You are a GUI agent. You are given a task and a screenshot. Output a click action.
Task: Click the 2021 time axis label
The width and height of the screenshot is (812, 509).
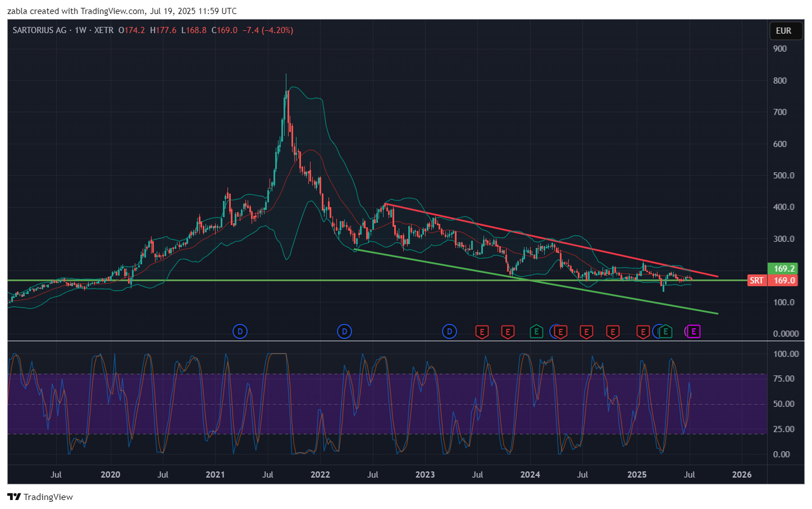pyautogui.click(x=215, y=475)
